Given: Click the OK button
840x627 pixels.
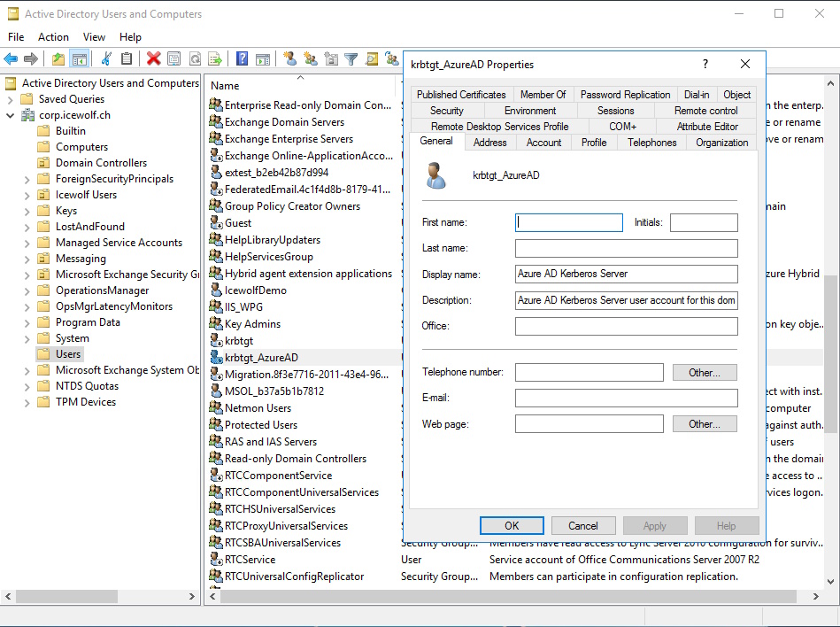Looking at the screenshot, I should [x=512, y=526].
